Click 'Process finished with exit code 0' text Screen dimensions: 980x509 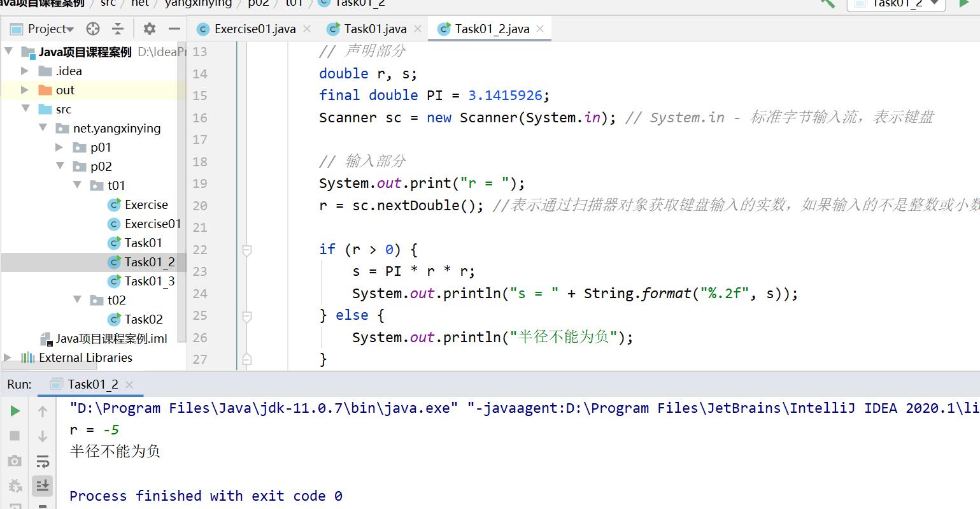[x=206, y=496]
